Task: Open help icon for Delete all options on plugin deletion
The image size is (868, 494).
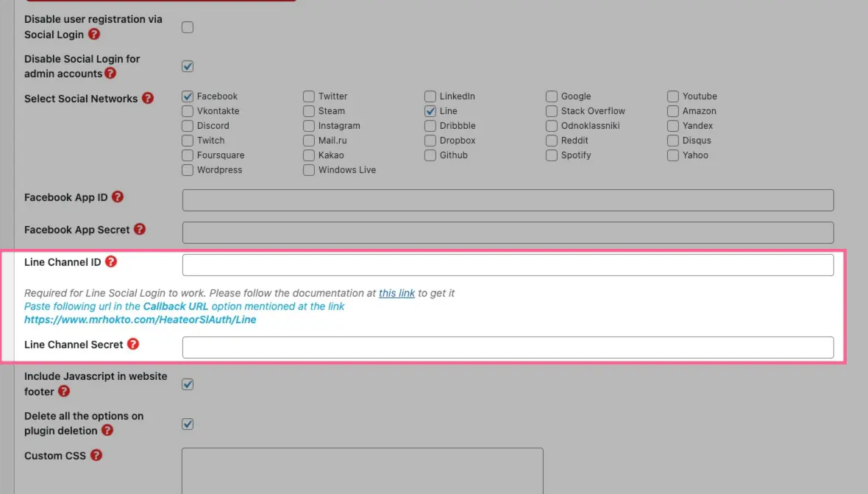Action: [107, 430]
